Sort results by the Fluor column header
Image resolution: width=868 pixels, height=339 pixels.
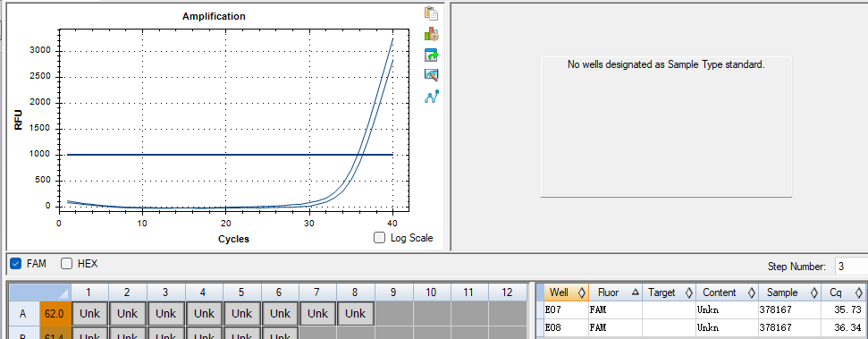[x=615, y=292]
